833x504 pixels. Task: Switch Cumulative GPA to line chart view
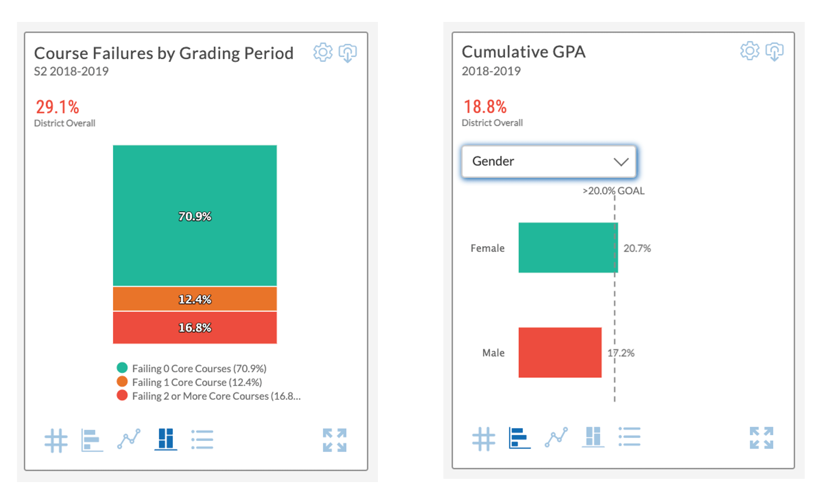(x=557, y=438)
